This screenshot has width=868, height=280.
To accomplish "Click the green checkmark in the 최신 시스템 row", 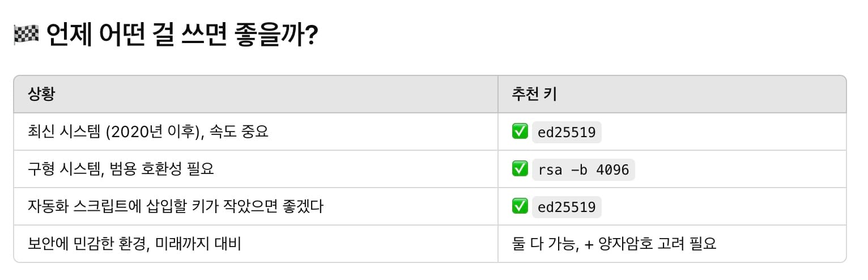I will 520,132.
